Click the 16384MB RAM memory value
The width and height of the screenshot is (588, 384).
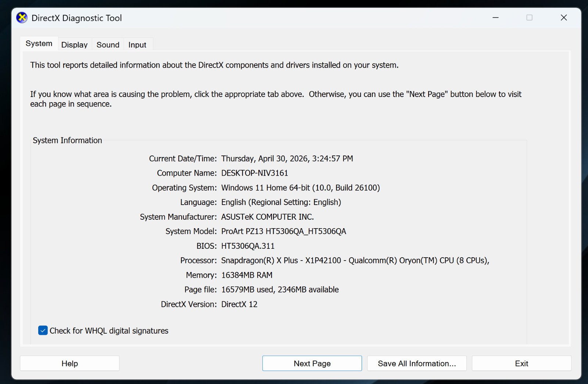coord(247,275)
